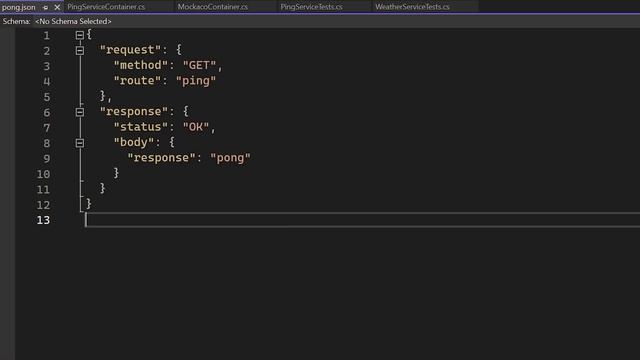Open the WeatherServiceTests.cs tab
Viewport: 640px width, 360px height.
point(412,7)
